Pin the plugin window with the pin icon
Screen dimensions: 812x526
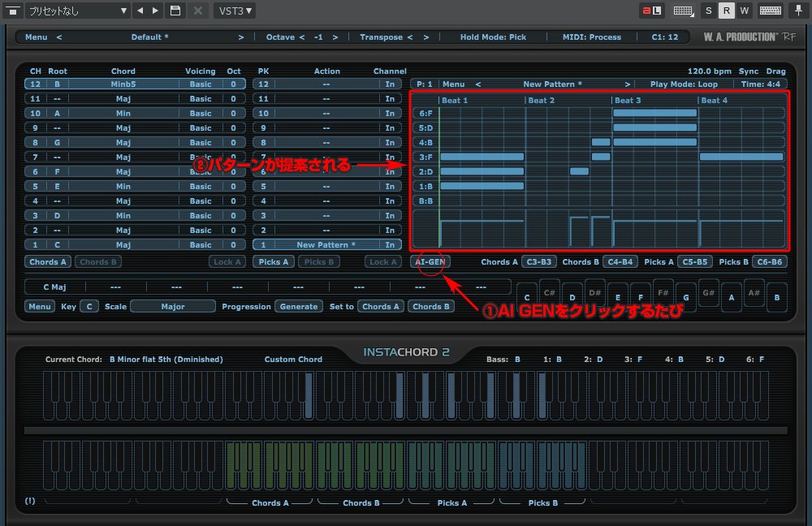798,11
